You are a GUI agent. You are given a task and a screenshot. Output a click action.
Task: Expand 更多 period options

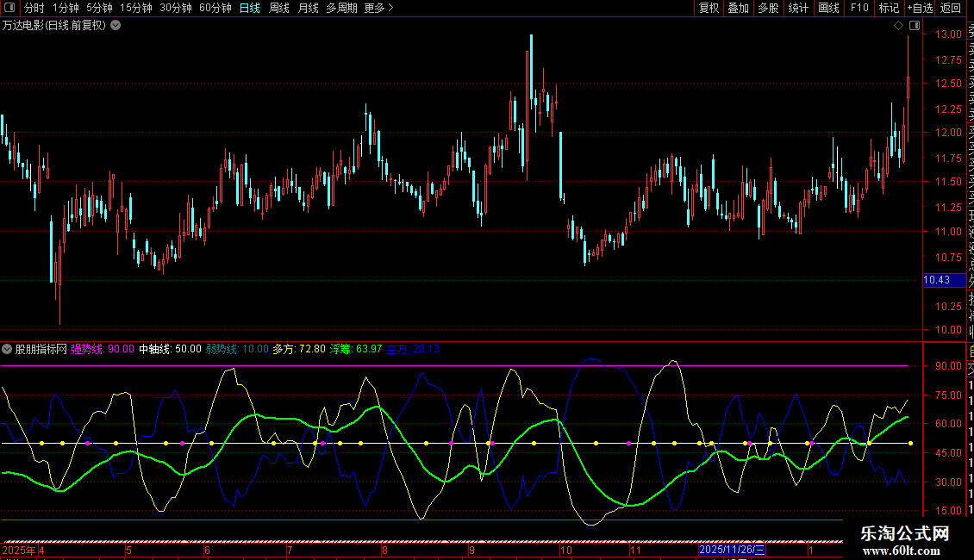[x=378, y=8]
